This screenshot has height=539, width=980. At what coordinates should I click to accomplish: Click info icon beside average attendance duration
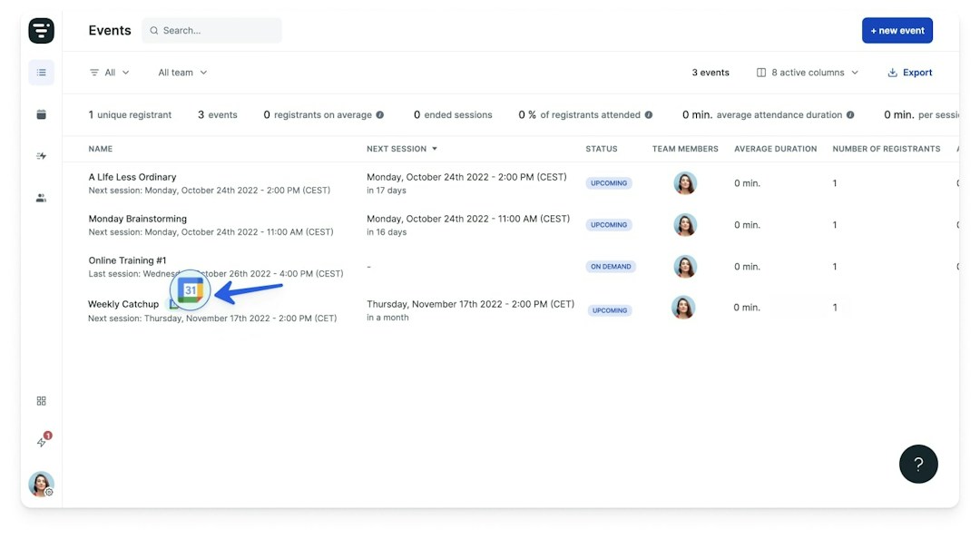tap(850, 115)
